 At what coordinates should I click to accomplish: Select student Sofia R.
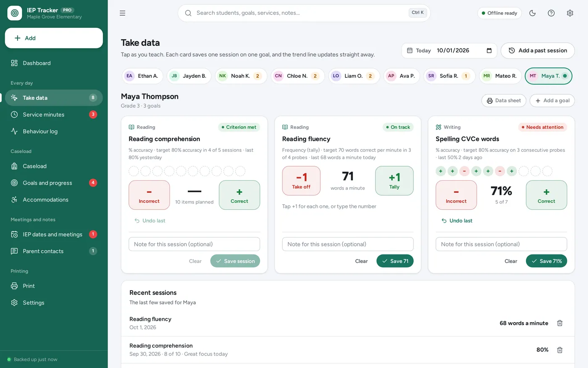[x=449, y=76]
